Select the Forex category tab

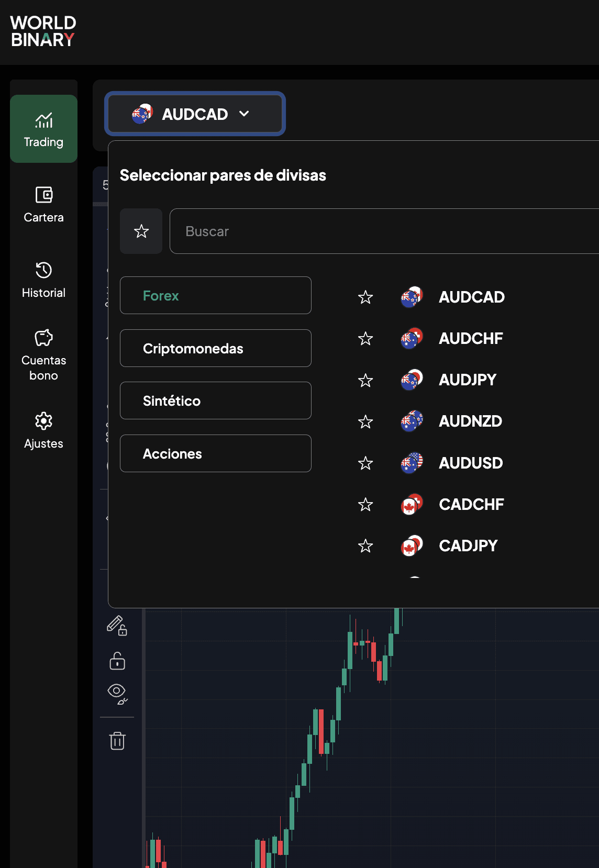(216, 295)
